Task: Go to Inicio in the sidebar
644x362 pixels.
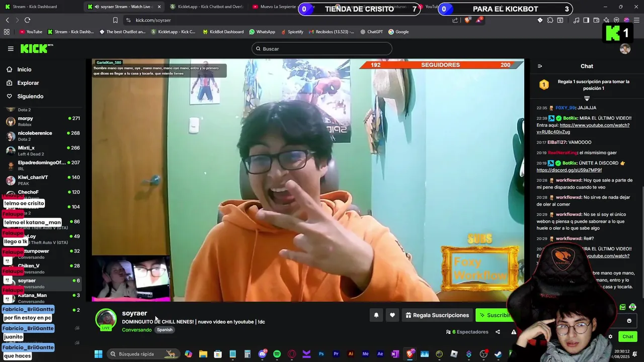Action: (24, 69)
